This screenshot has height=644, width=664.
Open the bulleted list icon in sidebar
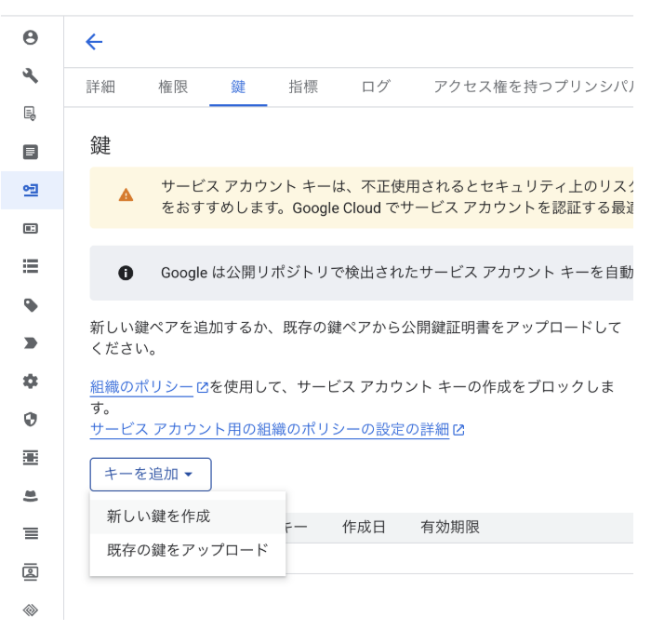(30, 266)
